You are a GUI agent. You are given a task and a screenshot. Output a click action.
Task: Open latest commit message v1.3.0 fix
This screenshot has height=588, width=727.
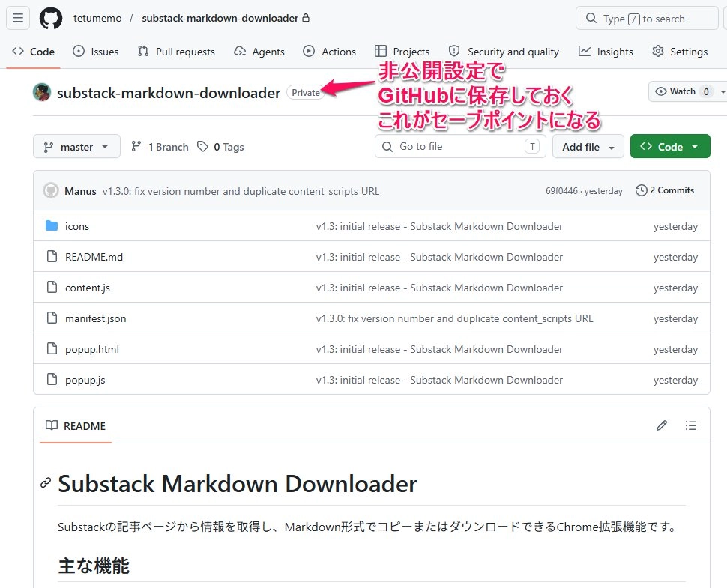point(241,191)
